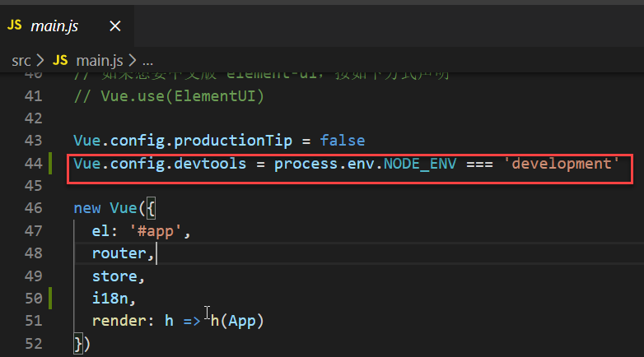This screenshot has width=644, height=357.
Task: Click the JS icon in the breadcrumb path
Action: 60,61
